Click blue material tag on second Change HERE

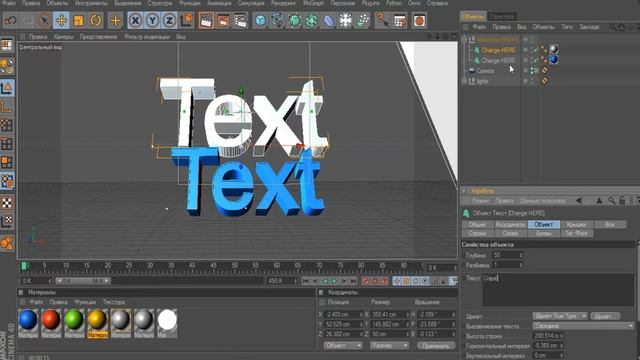click(553, 60)
